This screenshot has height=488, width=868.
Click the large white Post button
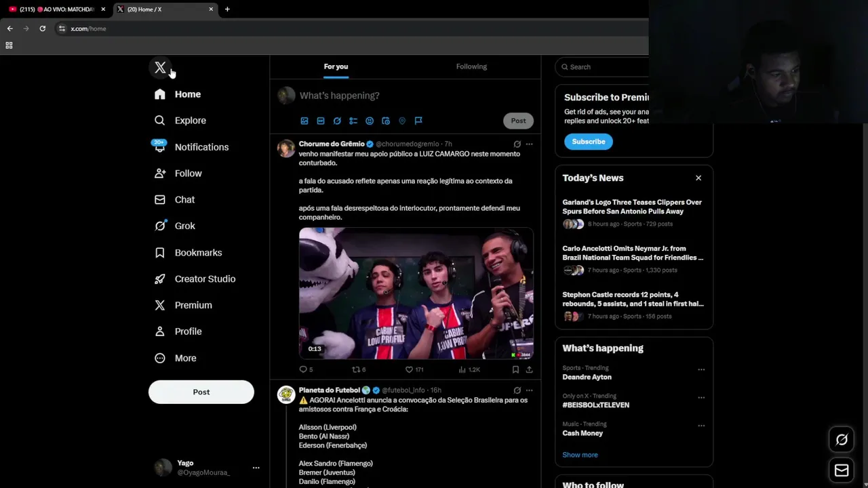click(201, 392)
